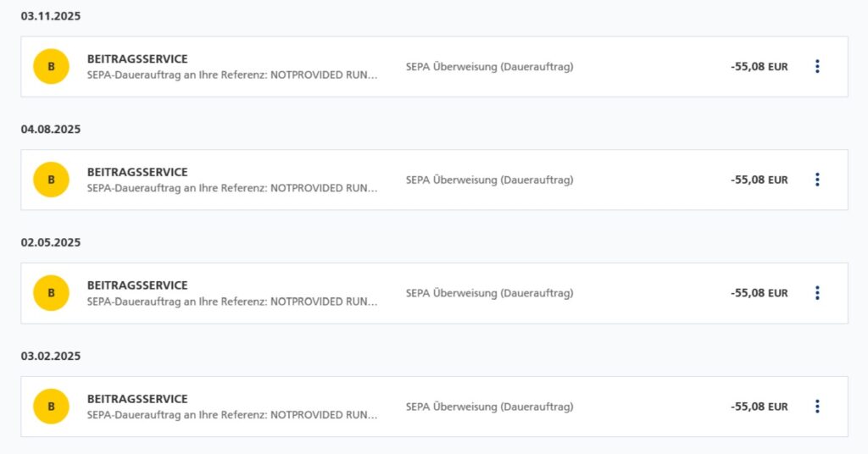Click -55,08 EUR amount on 03.02.2025 entry
Viewport: 868px width, 454px height.
coord(759,407)
